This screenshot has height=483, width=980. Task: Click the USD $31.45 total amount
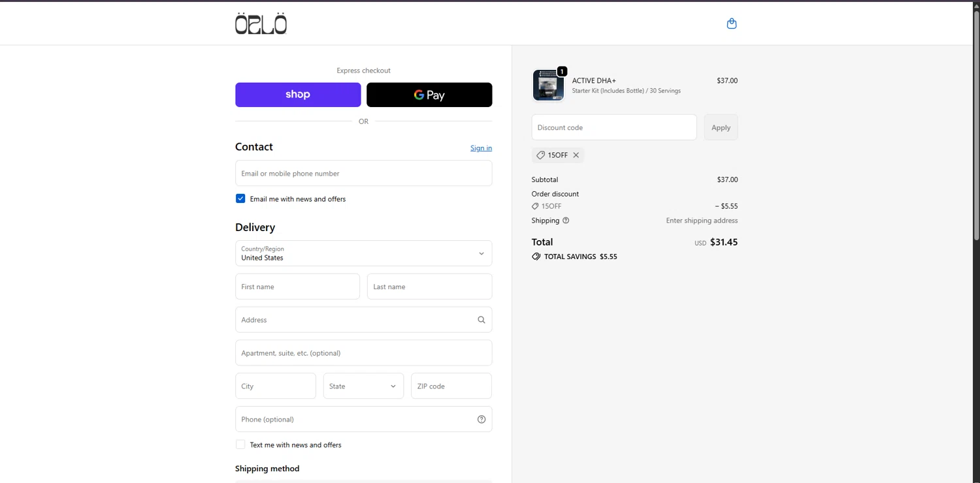coord(716,242)
